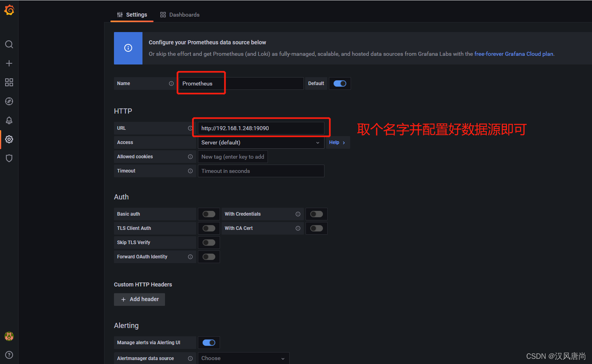Click the HTTP section heading
The width and height of the screenshot is (592, 364).
pos(123,111)
